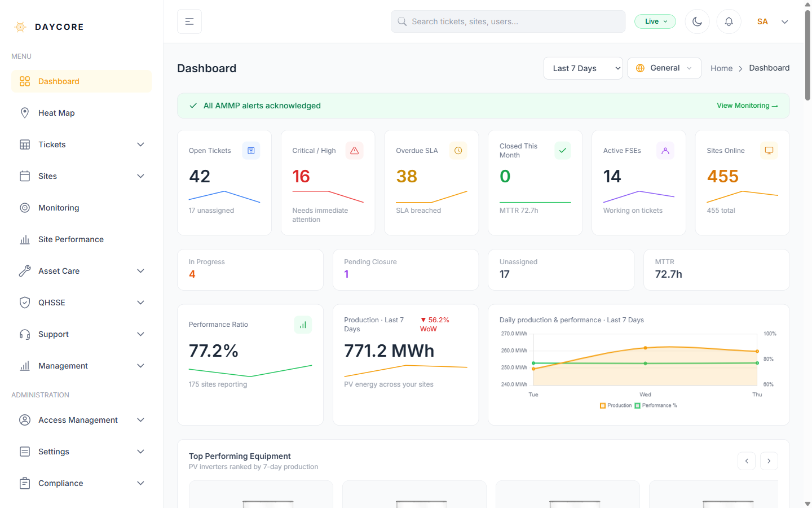This screenshot has width=812, height=508.
Task: Go to Monitoring menu item
Action: (81, 208)
